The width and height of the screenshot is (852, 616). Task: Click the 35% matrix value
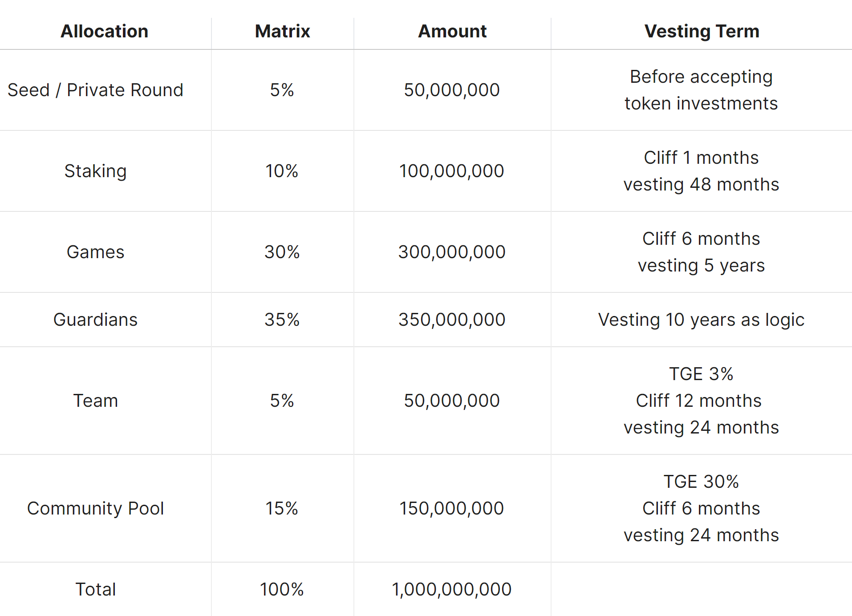coord(282,320)
